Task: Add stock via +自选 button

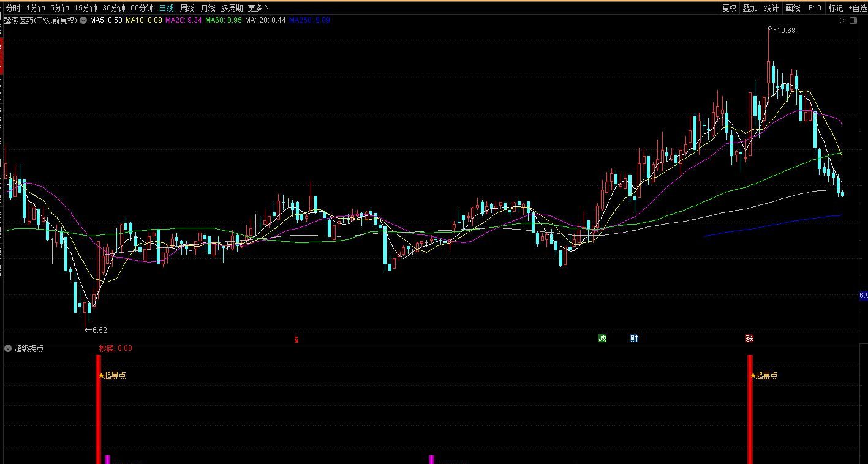Action: tap(858, 8)
